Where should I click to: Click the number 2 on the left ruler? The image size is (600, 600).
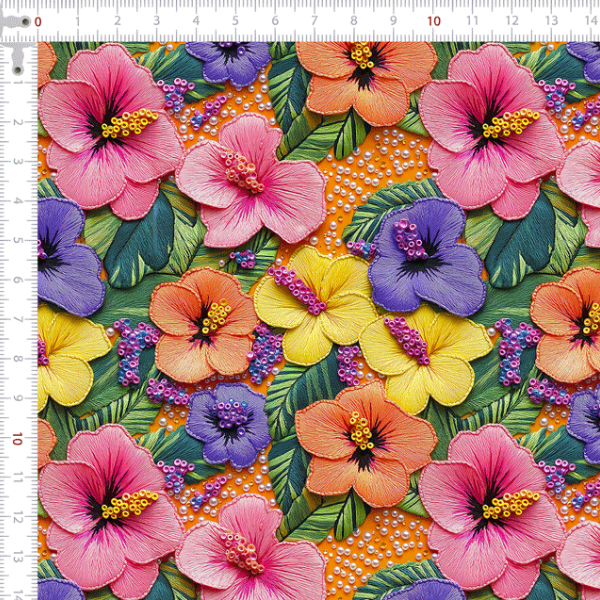tap(17, 122)
